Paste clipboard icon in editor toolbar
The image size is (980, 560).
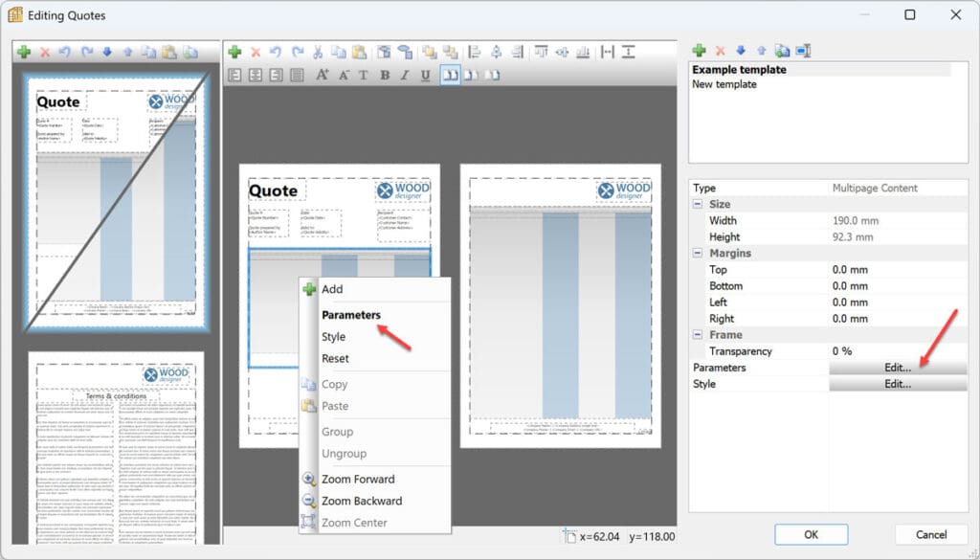360,52
